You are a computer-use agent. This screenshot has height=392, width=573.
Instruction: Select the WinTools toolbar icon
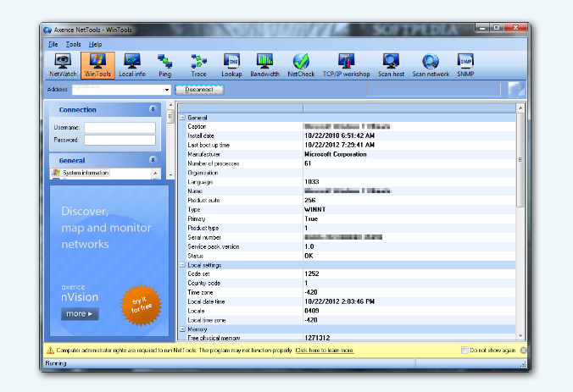tap(97, 65)
